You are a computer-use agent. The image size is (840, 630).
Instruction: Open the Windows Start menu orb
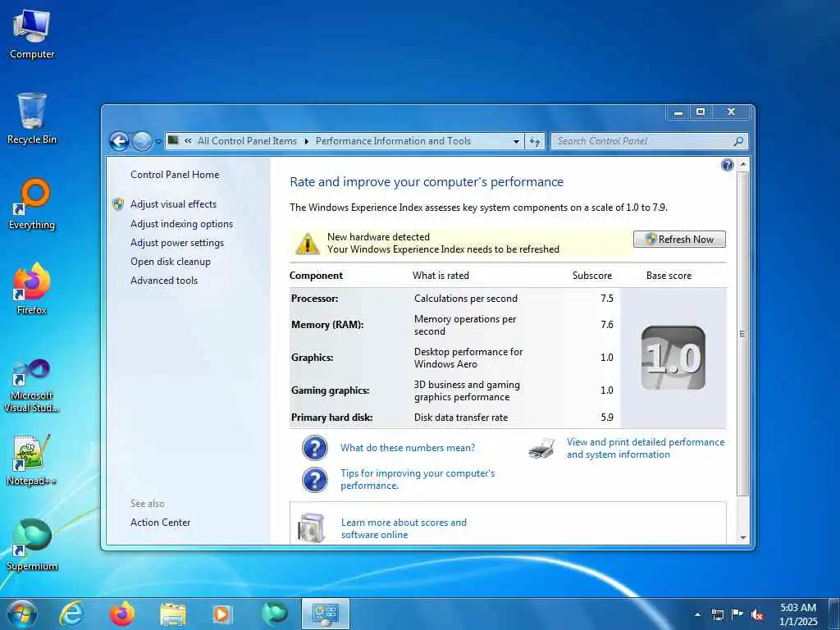click(22, 614)
